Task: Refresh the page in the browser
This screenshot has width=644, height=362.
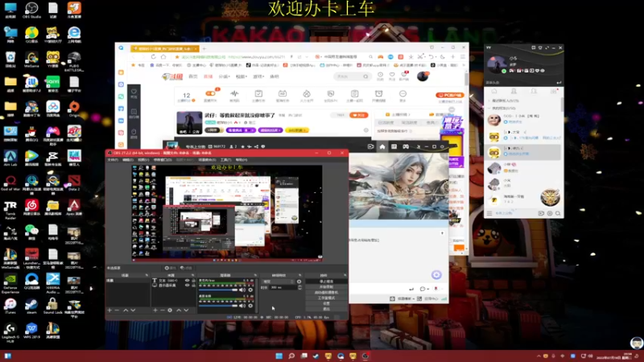Action: pos(153,57)
